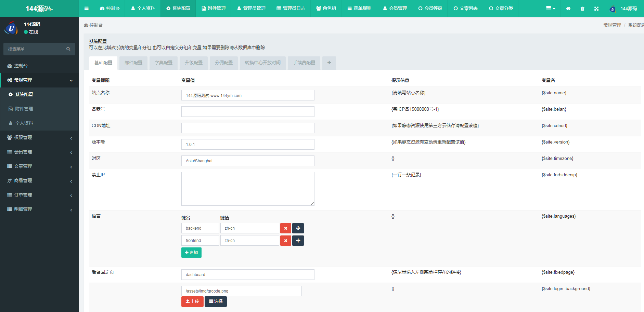
Task: Open the home icon in top bar
Action: 568,9
